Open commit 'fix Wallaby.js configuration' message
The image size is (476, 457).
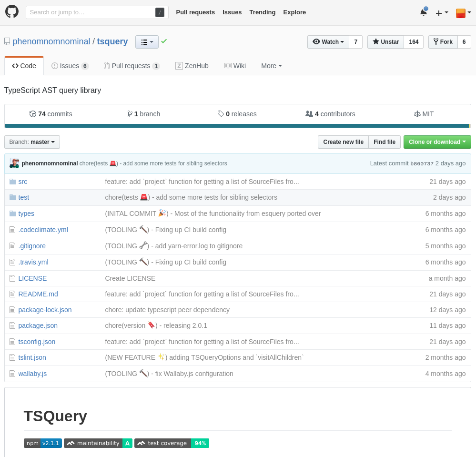[x=169, y=374]
